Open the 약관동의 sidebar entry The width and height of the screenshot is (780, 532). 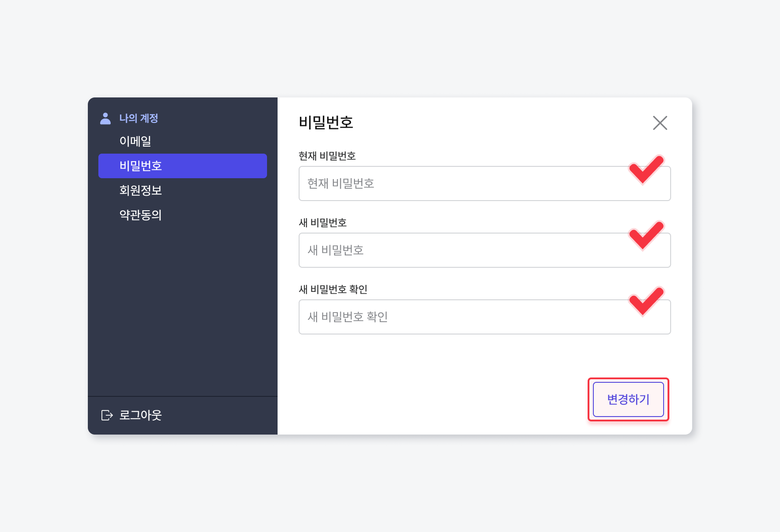(x=141, y=215)
